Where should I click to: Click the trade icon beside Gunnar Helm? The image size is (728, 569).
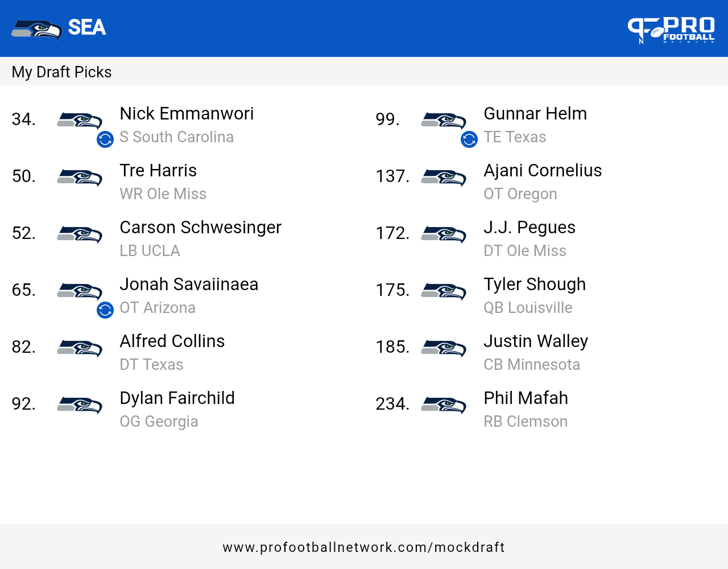[x=469, y=139]
